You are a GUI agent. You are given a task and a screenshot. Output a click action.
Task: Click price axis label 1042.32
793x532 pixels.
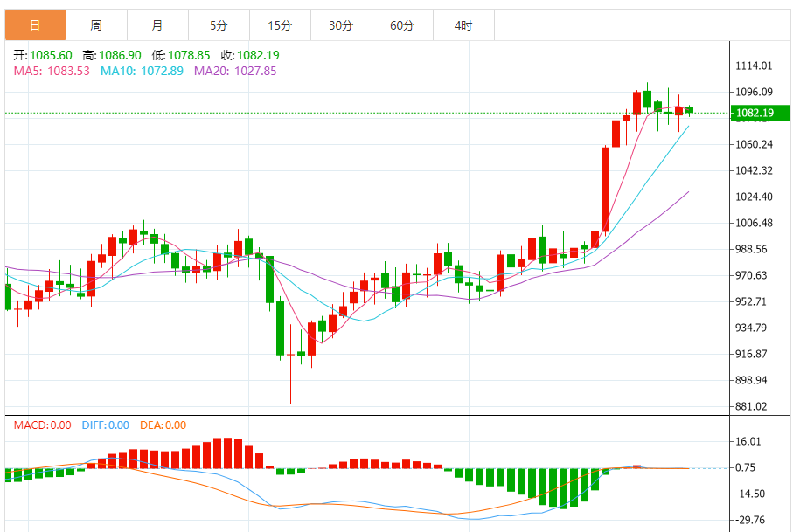pos(754,170)
